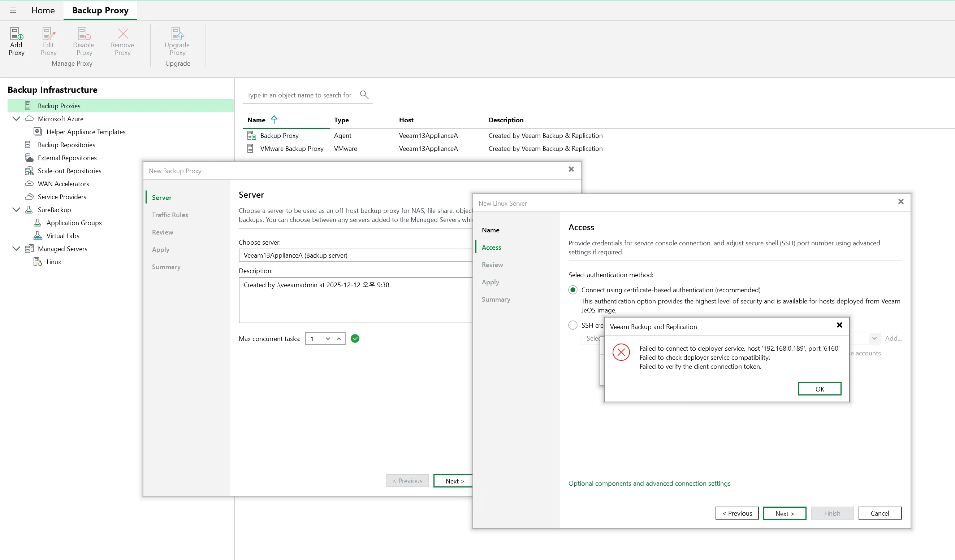Collapse the Managed Servers node
Image resolution: width=955 pixels, height=560 pixels.
16,248
